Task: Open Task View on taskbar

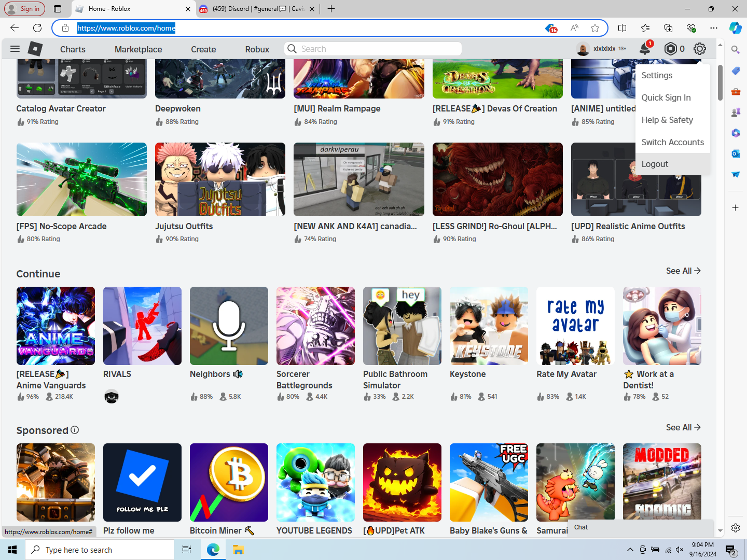Action: tap(187, 550)
